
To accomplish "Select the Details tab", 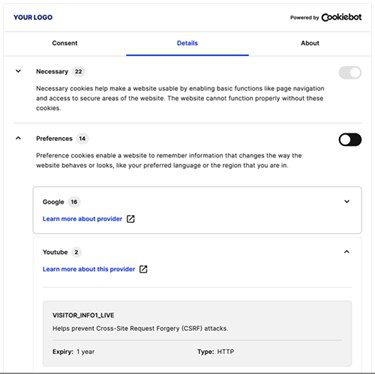I will [187, 43].
